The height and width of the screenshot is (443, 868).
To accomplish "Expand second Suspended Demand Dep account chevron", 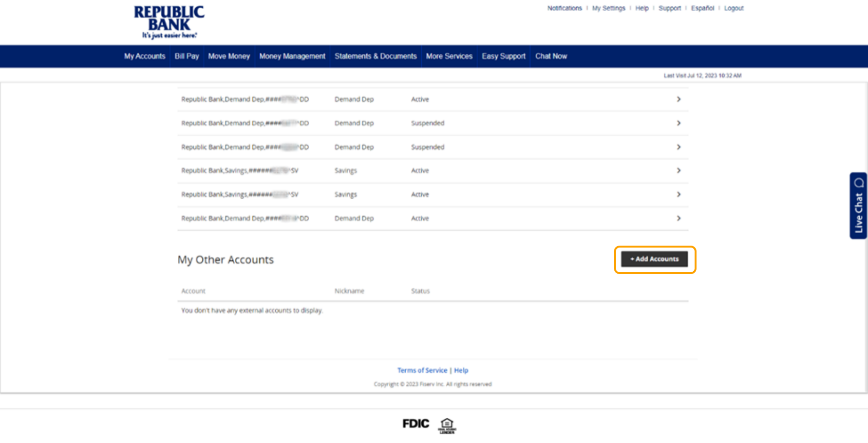I will point(679,147).
